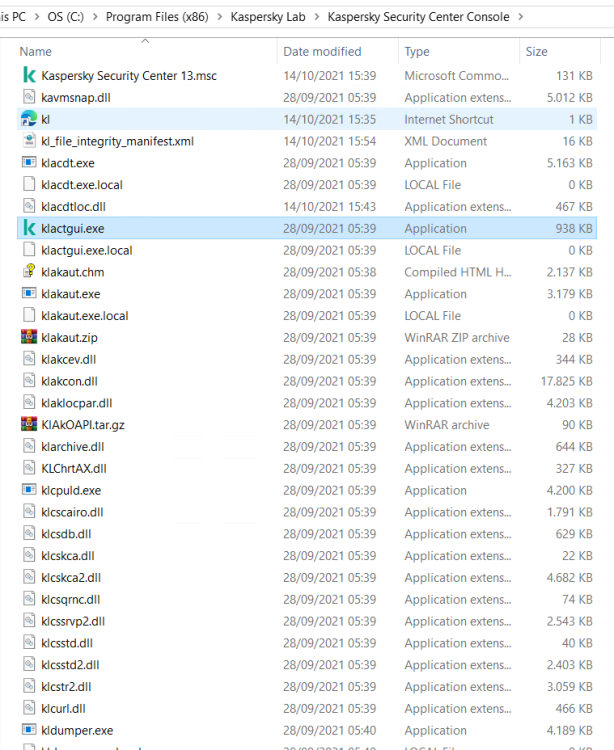Click the kldumper.exe application icon

29,730
